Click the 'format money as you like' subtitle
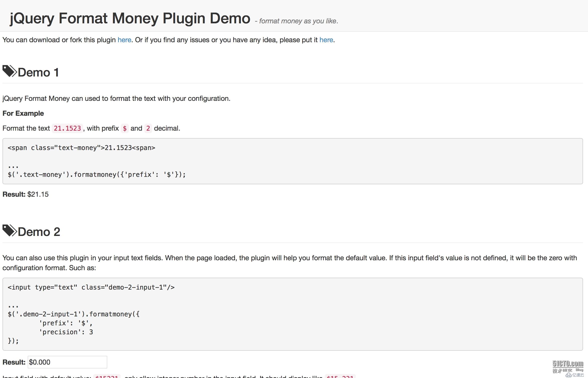588x378 pixels. click(x=296, y=21)
